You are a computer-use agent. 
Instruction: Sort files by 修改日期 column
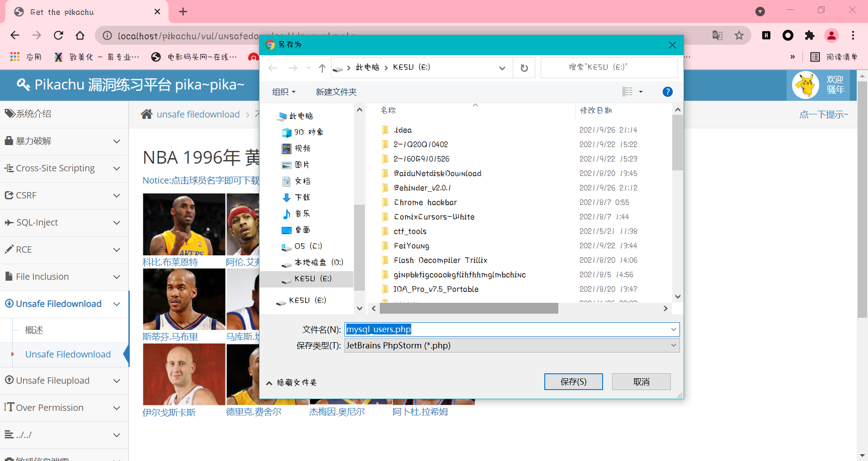(596, 110)
